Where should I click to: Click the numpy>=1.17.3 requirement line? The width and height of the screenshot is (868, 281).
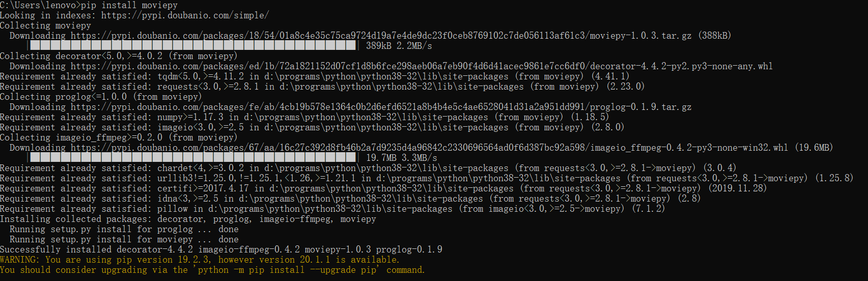(x=304, y=117)
